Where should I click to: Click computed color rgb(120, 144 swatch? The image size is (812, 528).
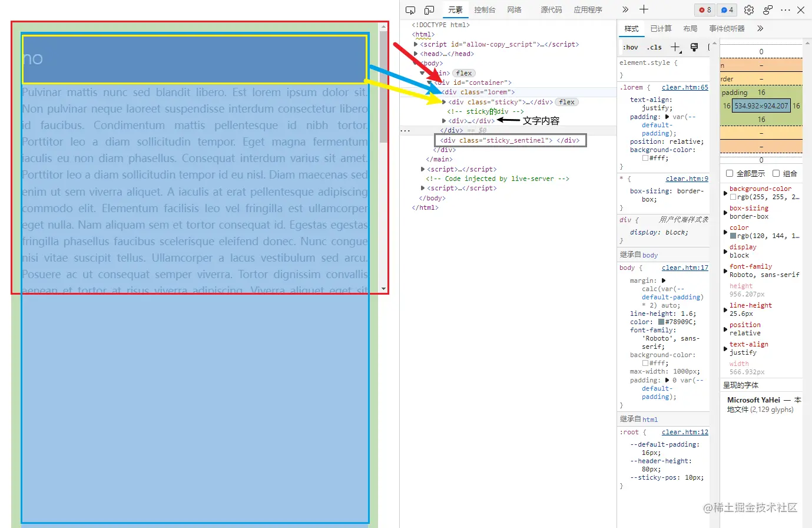tap(733, 236)
